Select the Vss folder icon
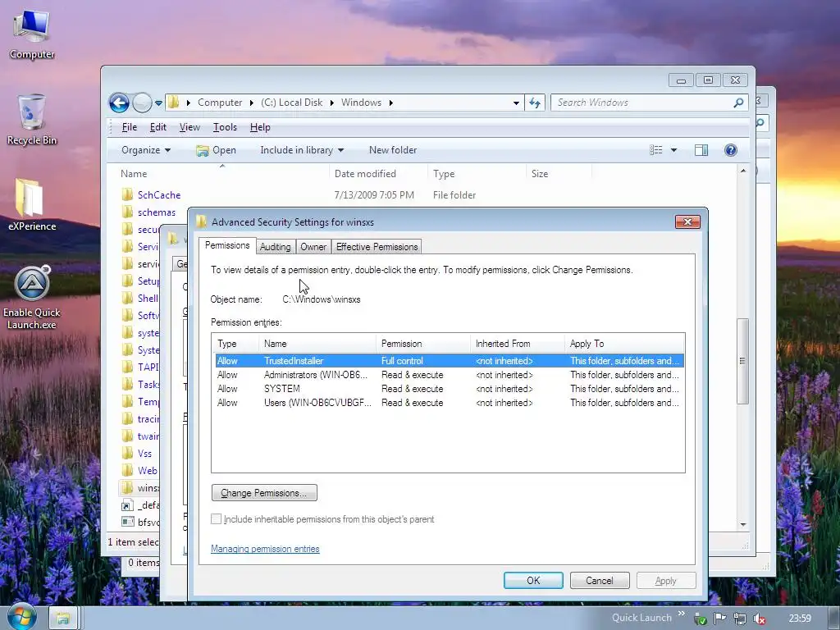This screenshot has width=840, height=630. click(127, 453)
